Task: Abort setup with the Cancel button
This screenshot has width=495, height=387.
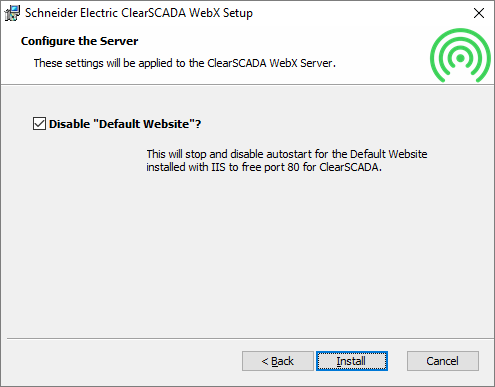Action: coord(443,361)
